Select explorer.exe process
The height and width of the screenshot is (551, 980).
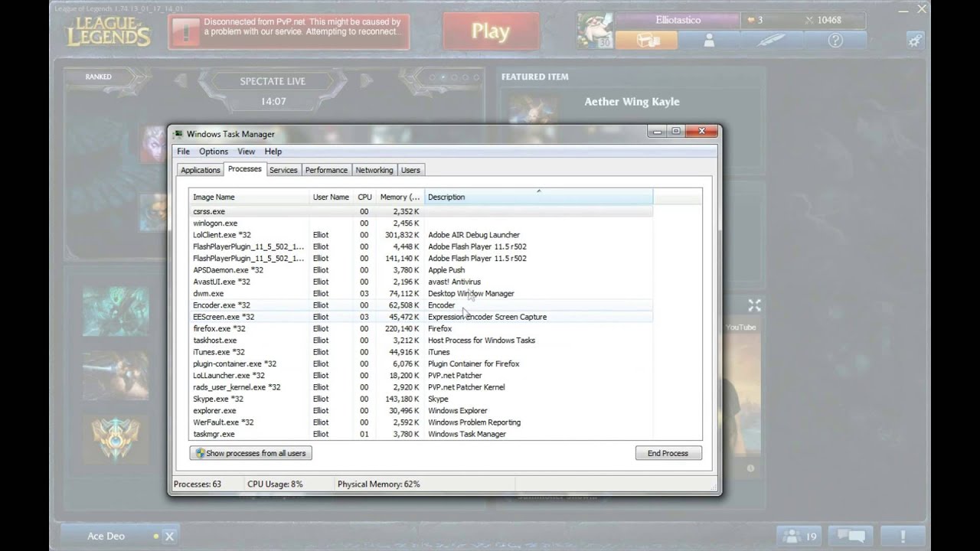(x=421, y=411)
